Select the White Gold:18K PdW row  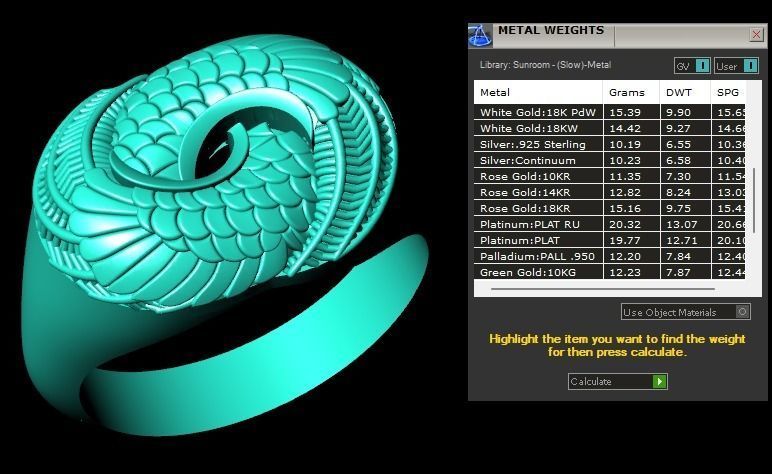(x=610, y=112)
